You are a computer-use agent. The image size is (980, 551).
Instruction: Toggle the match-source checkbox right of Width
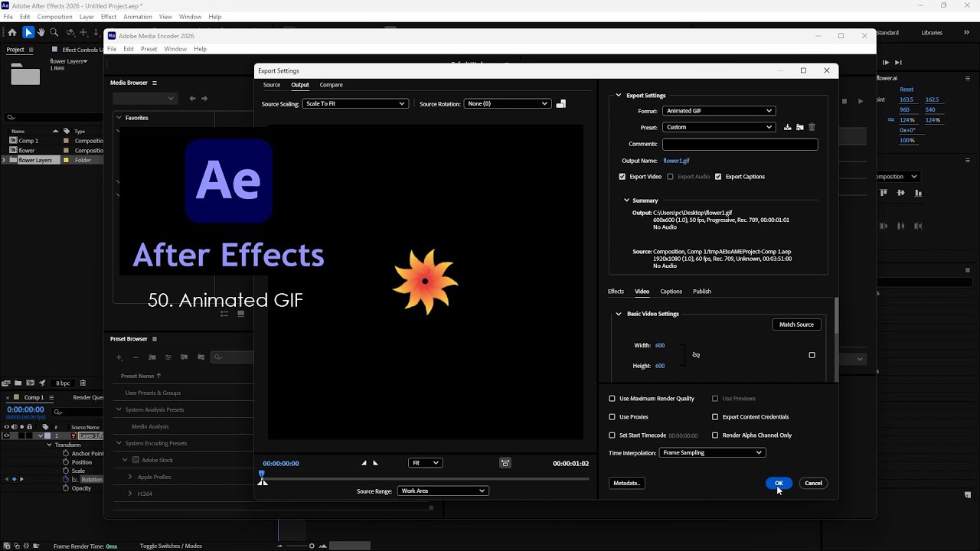pos(812,355)
